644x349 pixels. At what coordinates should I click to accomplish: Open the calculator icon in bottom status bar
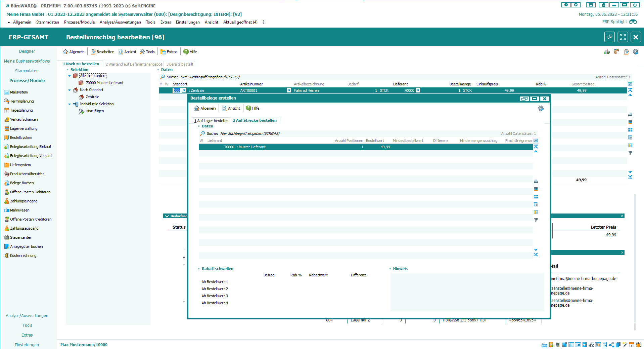[558, 345]
